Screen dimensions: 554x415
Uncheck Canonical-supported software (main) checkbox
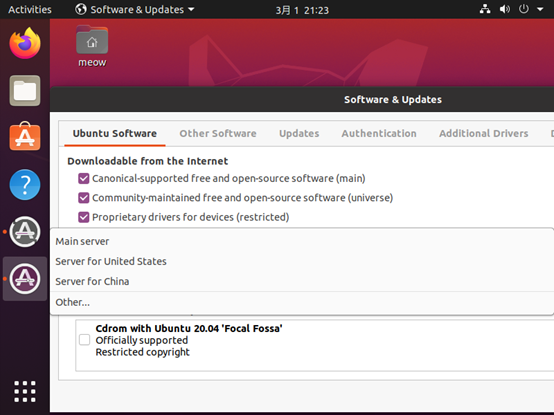coord(84,178)
